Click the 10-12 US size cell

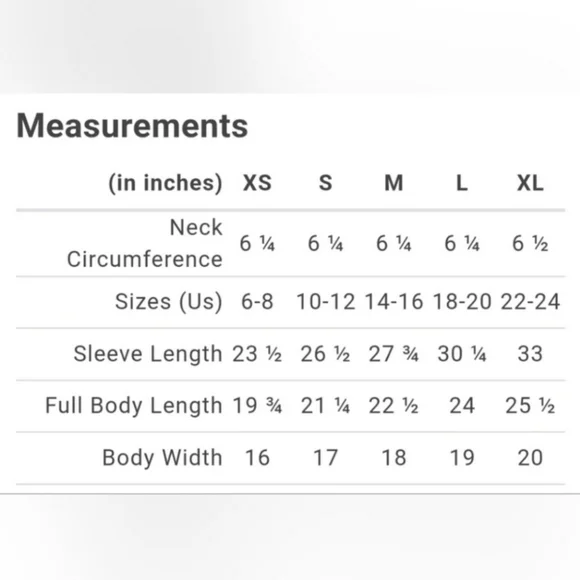[326, 301]
